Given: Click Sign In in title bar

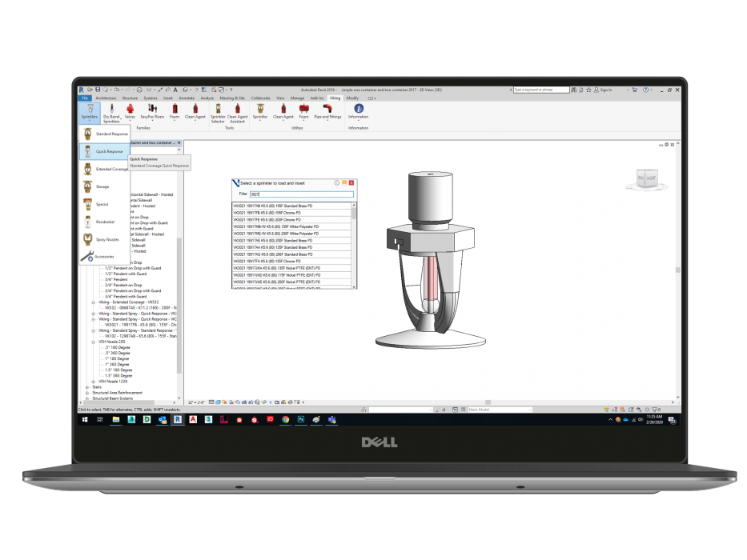Looking at the screenshot, I should click(603, 90).
